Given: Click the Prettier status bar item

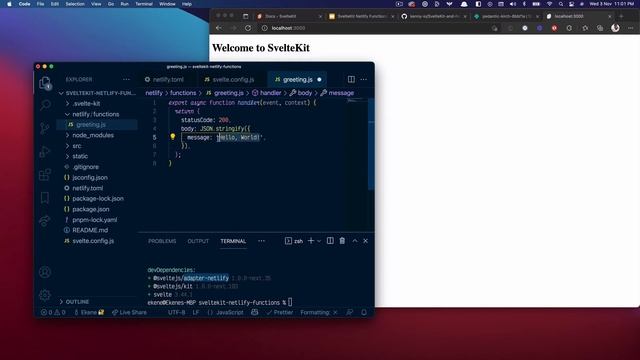Looking at the screenshot, I should (x=280, y=312).
